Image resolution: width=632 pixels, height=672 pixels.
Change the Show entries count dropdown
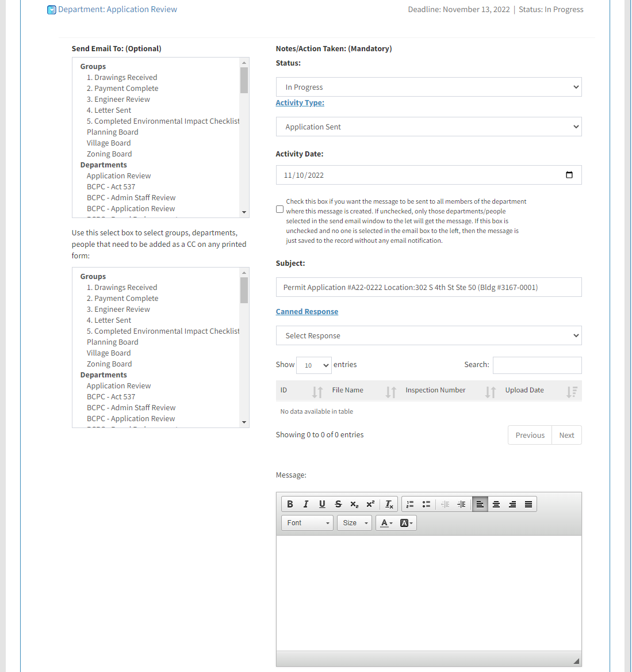(x=314, y=365)
